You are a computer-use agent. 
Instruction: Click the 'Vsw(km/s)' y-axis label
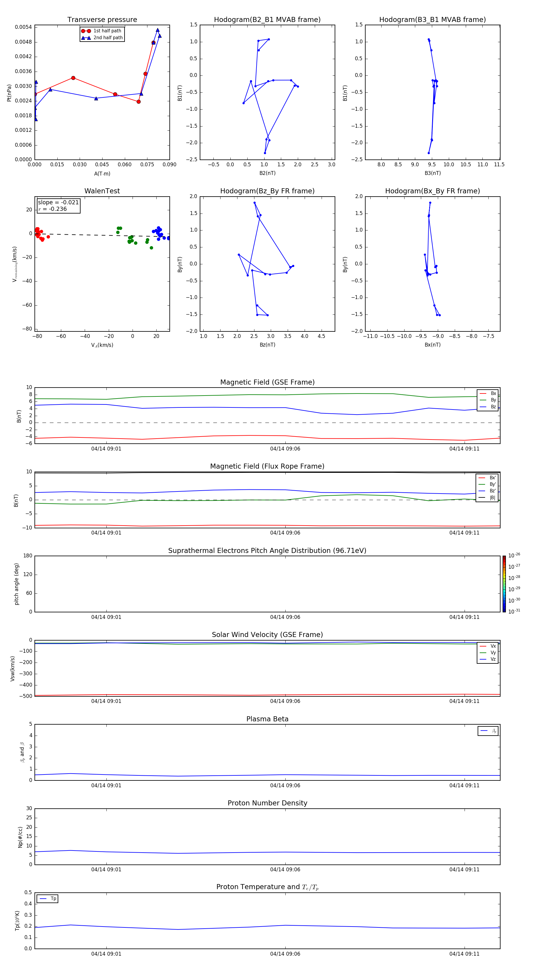pos(12,668)
